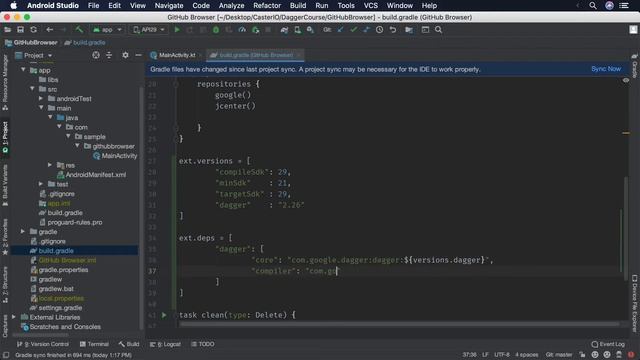Screen dimensions: 640x360
Task: Attach debugger to Android process icon
Action: [255, 30]
